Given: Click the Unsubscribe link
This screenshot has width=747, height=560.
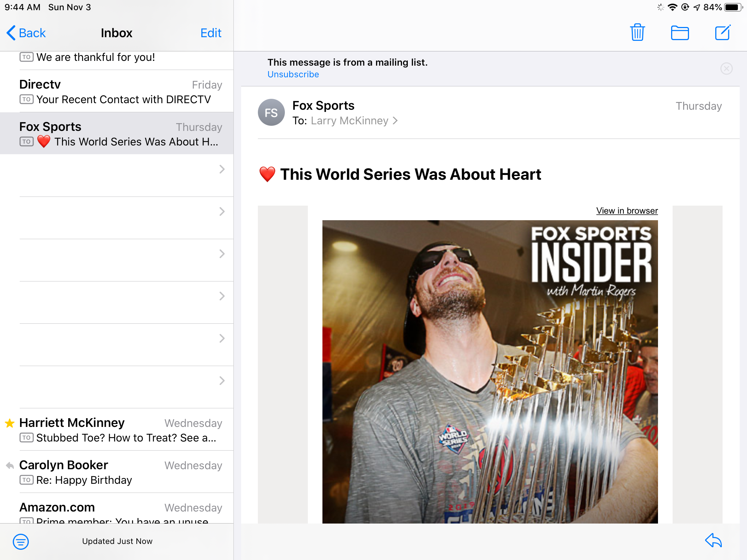Looking at the screenshot, I should pos(293,74).
